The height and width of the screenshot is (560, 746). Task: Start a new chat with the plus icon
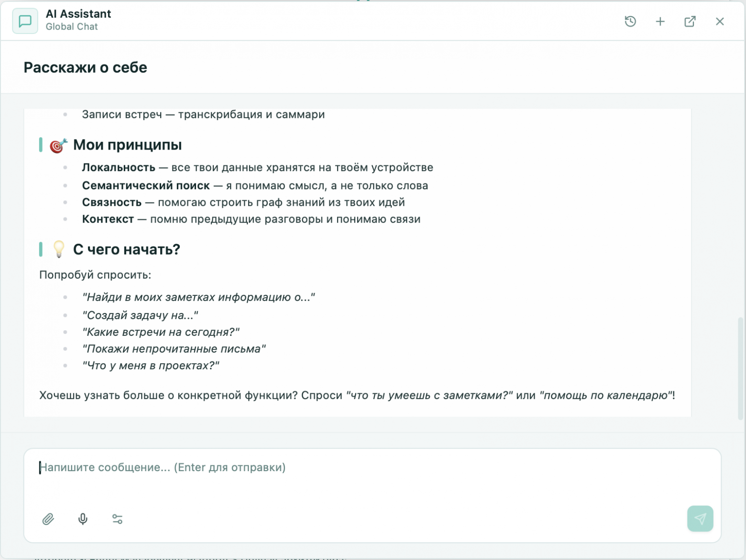[x=660, y=22]
